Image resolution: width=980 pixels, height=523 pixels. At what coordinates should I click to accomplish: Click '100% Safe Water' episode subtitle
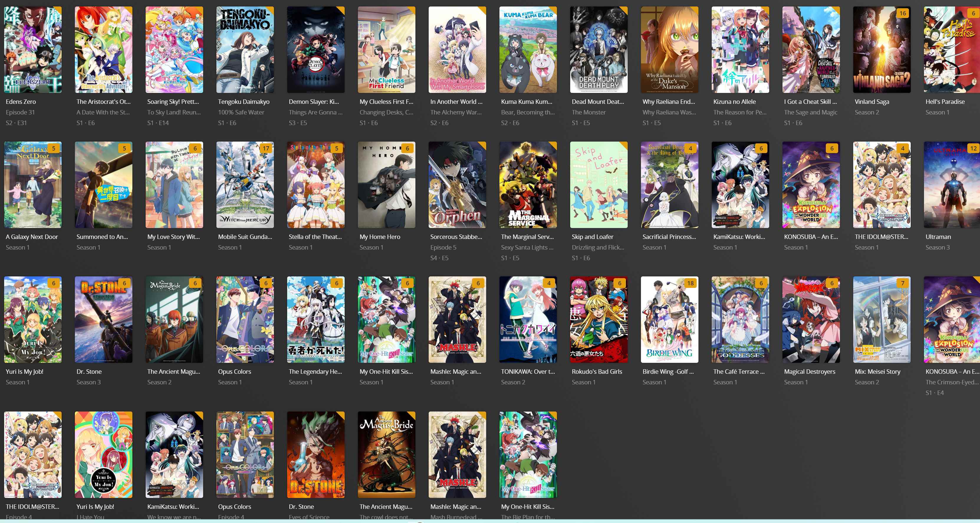click(x=241, y=112)
